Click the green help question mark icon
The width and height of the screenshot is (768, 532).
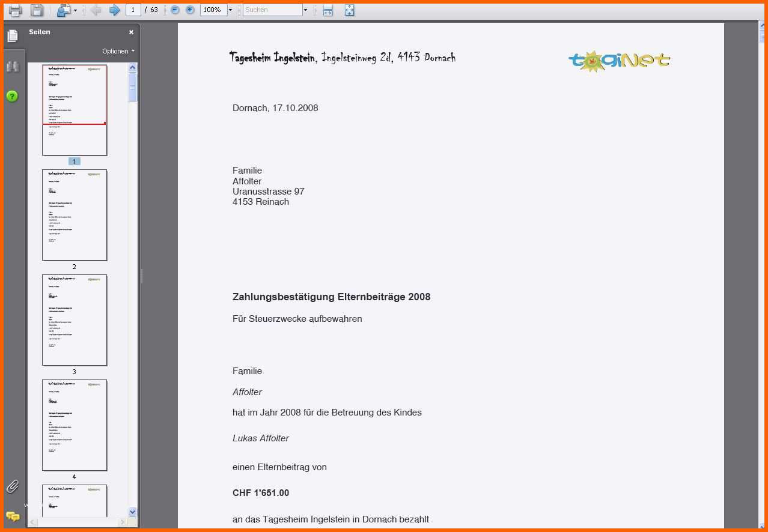(13, 96)
